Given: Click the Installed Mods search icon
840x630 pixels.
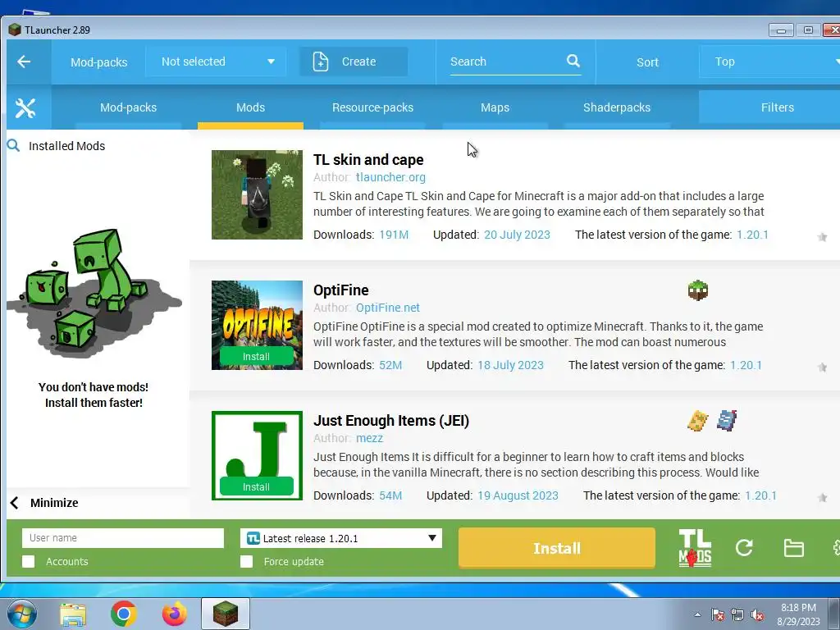Looking at the screenshot, I should pyautogui.click(x=13, y=145).
